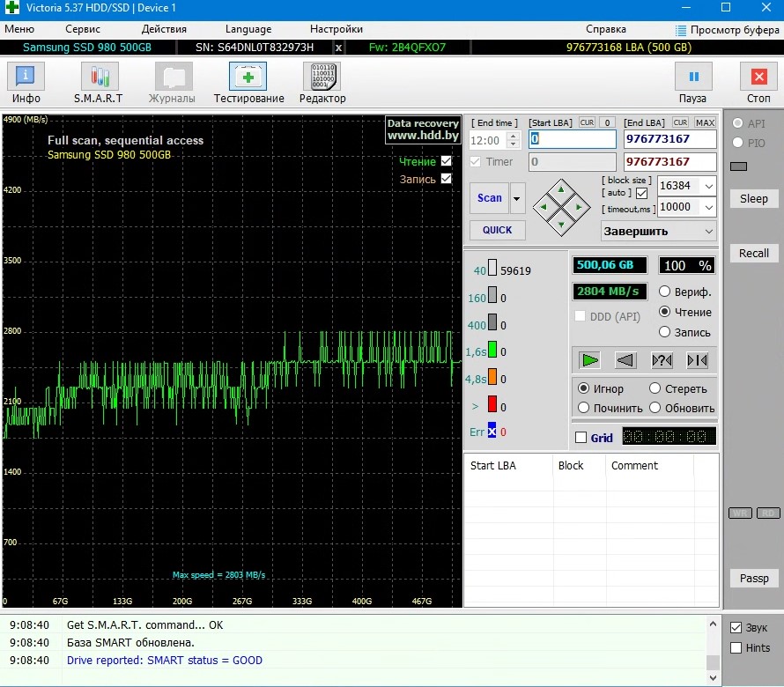Click the Просмотр буфера buffer view icon
This screenshot has width=784, height=687.
tap(681, 30)
